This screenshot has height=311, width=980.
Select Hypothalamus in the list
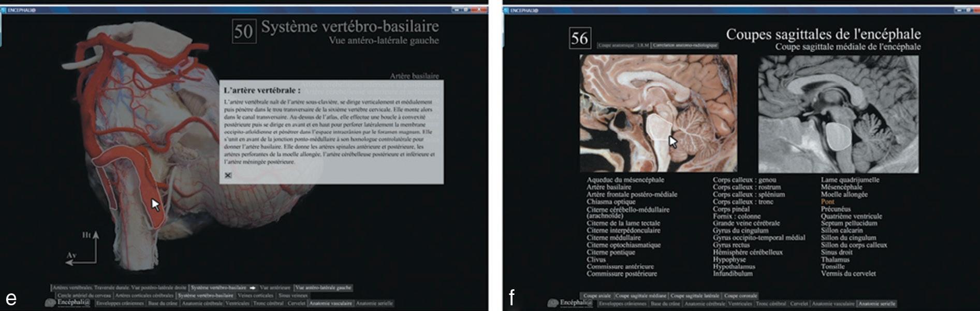click(734, 266)
